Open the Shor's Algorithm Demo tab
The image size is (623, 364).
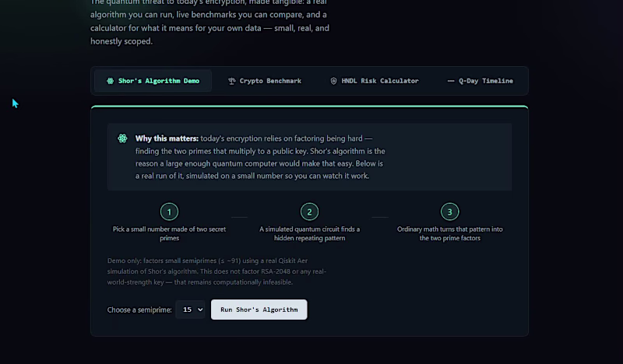click(153, 81)
